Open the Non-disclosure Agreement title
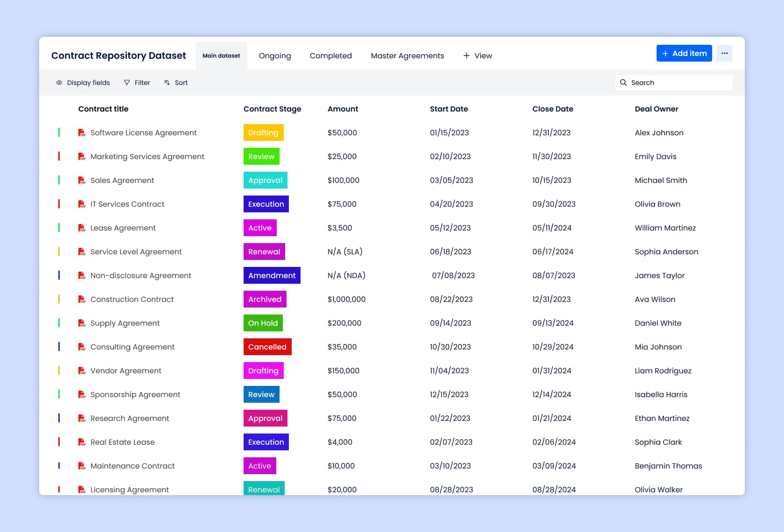Viewport: 784px width, 532px height. pyautogui.click(x=141, y=275)
